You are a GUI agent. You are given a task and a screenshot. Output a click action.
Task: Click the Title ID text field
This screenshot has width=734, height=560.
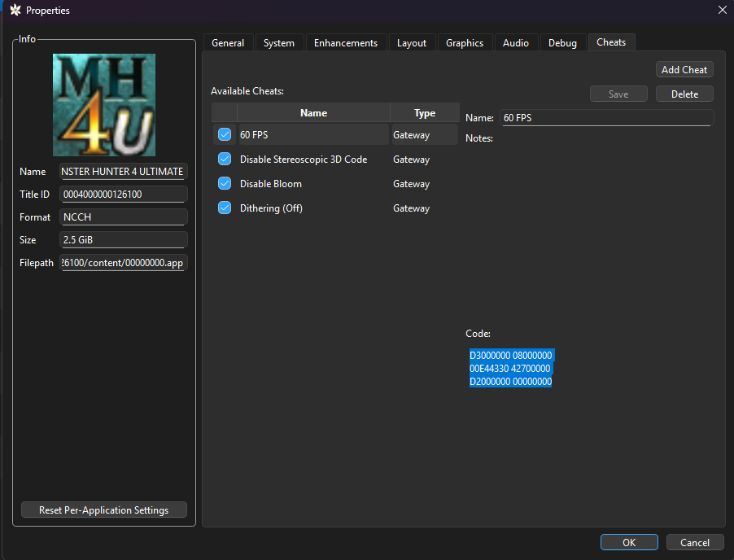[124, 195]
